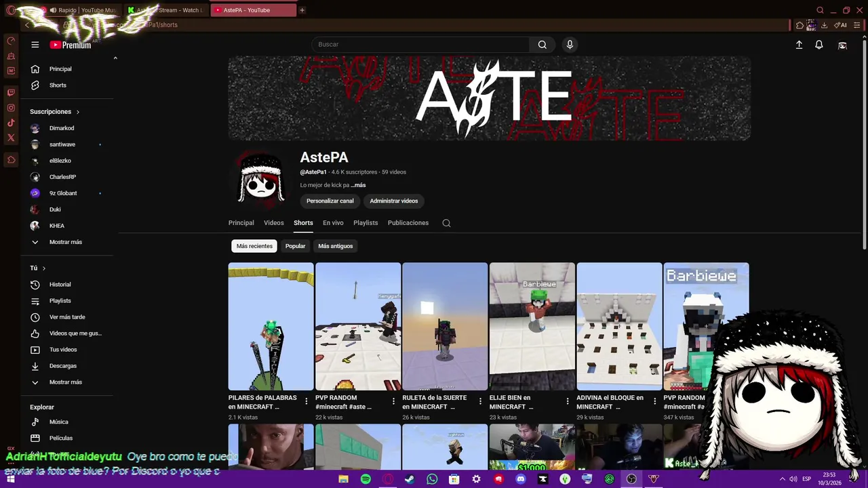Expand the Tú section chevron
The height and width of the screenshot is (488, 868).
click(44, 268)
